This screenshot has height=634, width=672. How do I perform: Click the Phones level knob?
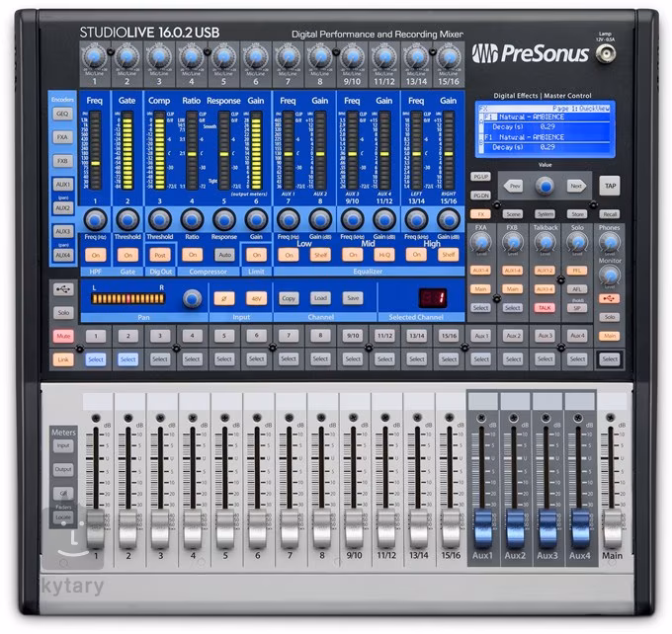pos(610,241)
